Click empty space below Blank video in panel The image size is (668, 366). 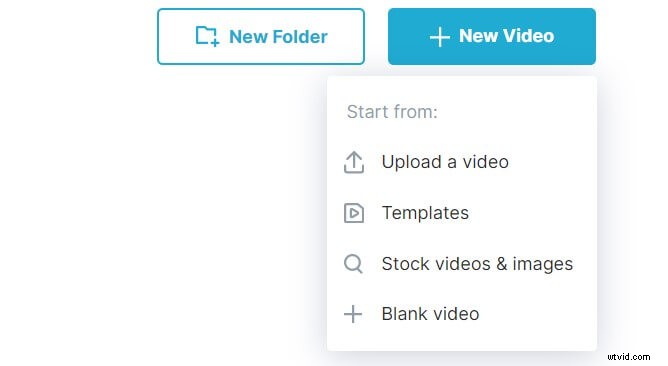click(x=462, y=341)
